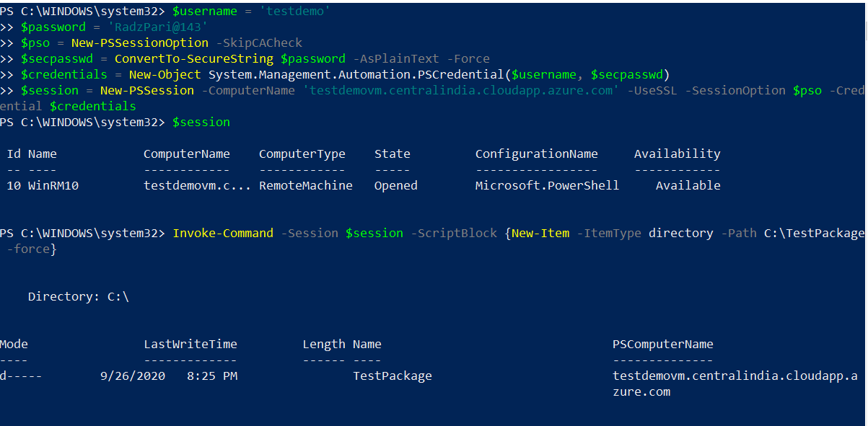Click the New-PSSession cmdlet
Screen dimensions: 868x426
pos(146,90)
